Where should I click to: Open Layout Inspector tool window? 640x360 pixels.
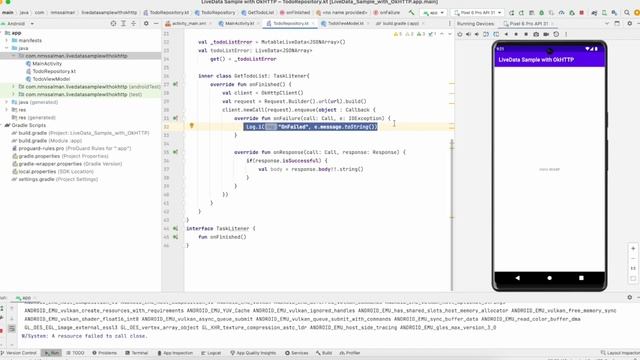620,353
